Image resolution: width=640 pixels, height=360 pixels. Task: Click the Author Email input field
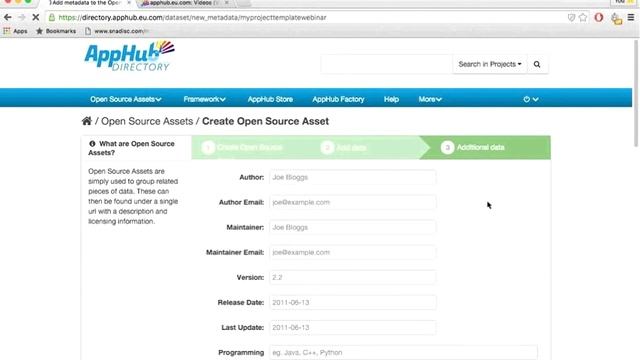click(x=352, y=202)
